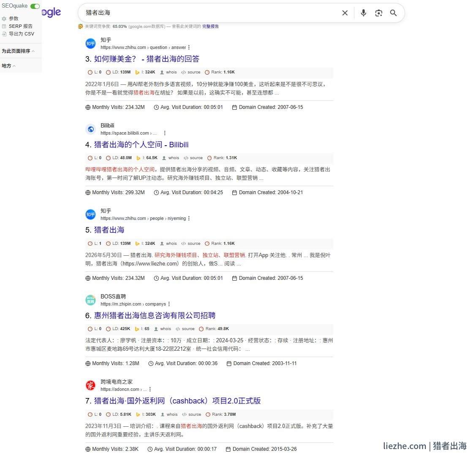Open more-options dots for zhihu people niyeming
This screenshot has width=476, height=455.
click(189, 218)
